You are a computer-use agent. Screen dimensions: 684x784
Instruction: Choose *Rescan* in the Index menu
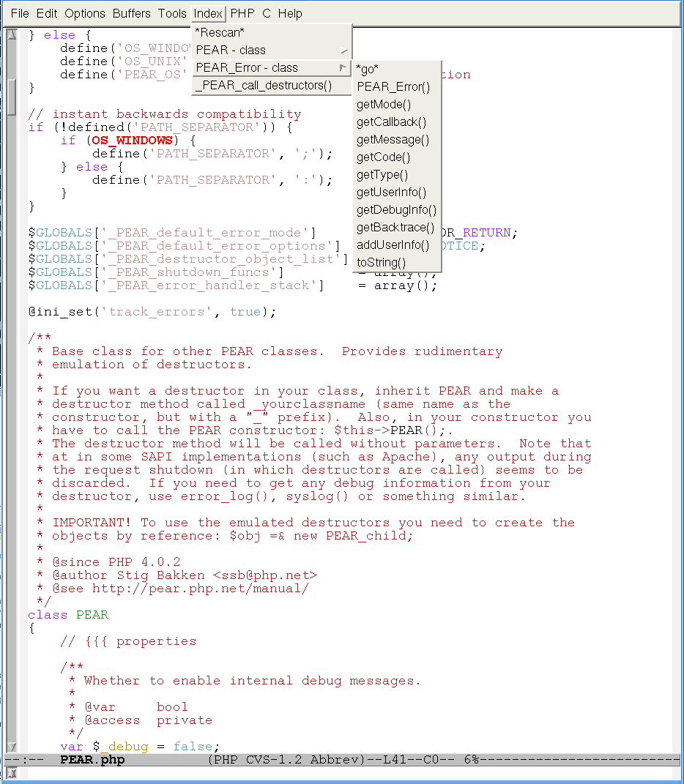pos(272,32)
